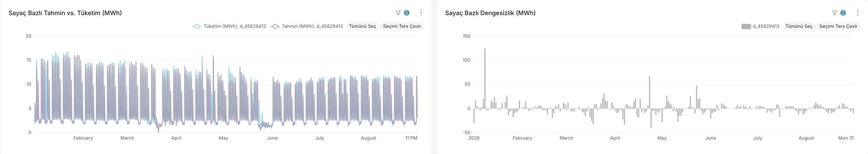Click June label on Dengesizlik axis
Screen dimensions: 868x154
pos(711,138)
